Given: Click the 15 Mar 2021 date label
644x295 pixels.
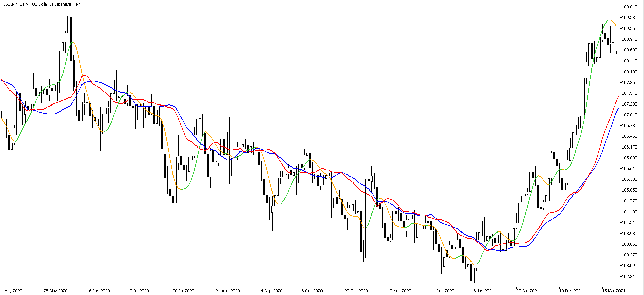Looking at the screenshot, I should point(614,291).
